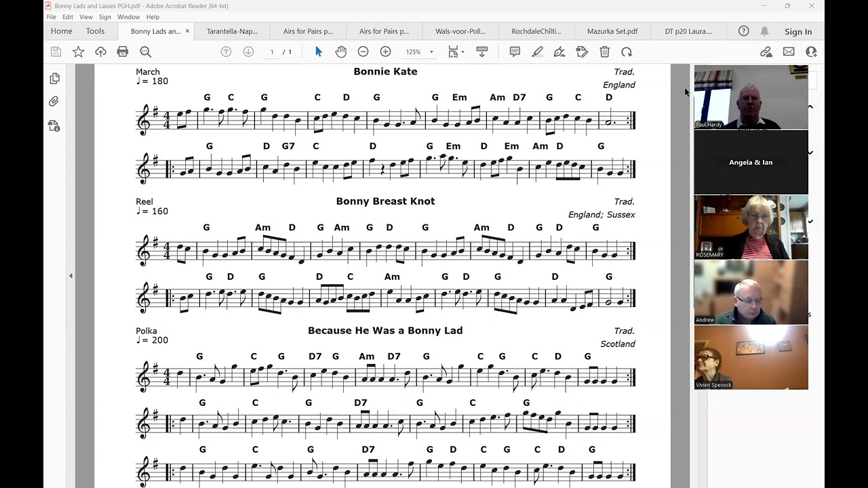Open the Help menu
Screen dimensions: 868x488
coord(153,17)
